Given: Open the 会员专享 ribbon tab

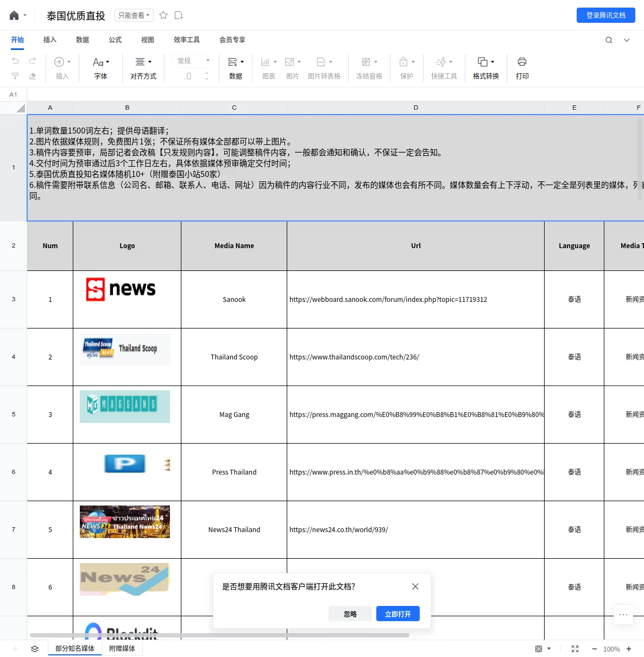Looking at the screenshot, I should [232, 40].
